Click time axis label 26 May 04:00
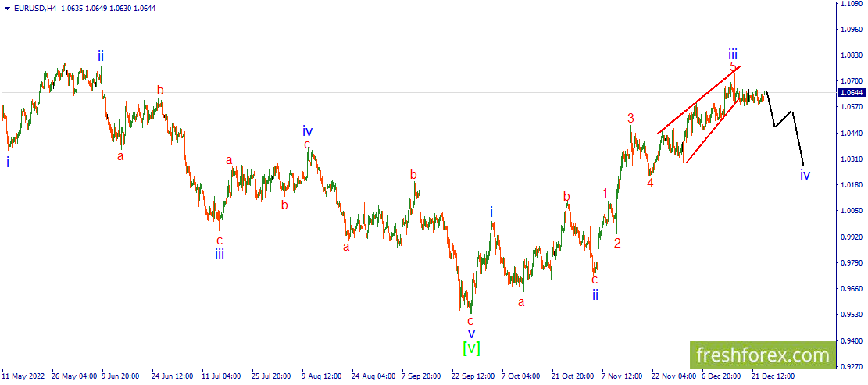This screenshot has height=385, width=868. click(73, 376)
